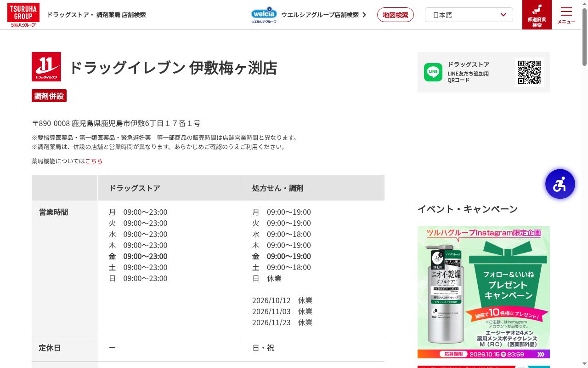588x368 pixels.
Task: Click the 定休日 row label
Action: (x=50, y=348)
